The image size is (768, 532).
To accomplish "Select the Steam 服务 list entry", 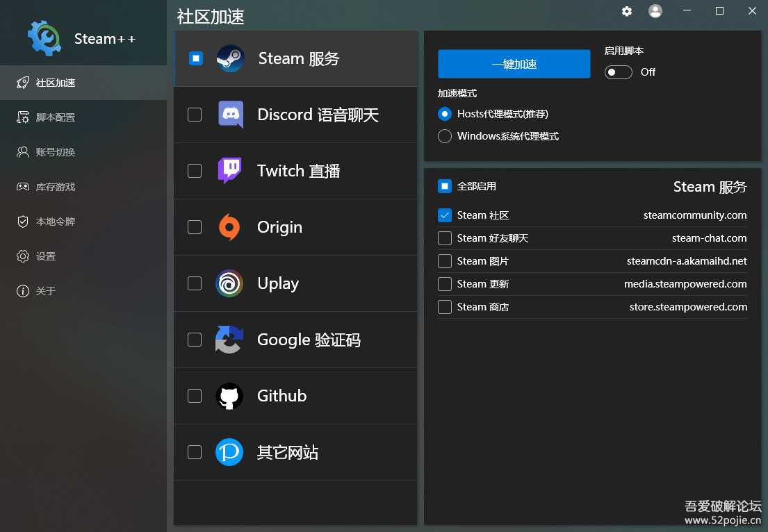I will [299, 58].
